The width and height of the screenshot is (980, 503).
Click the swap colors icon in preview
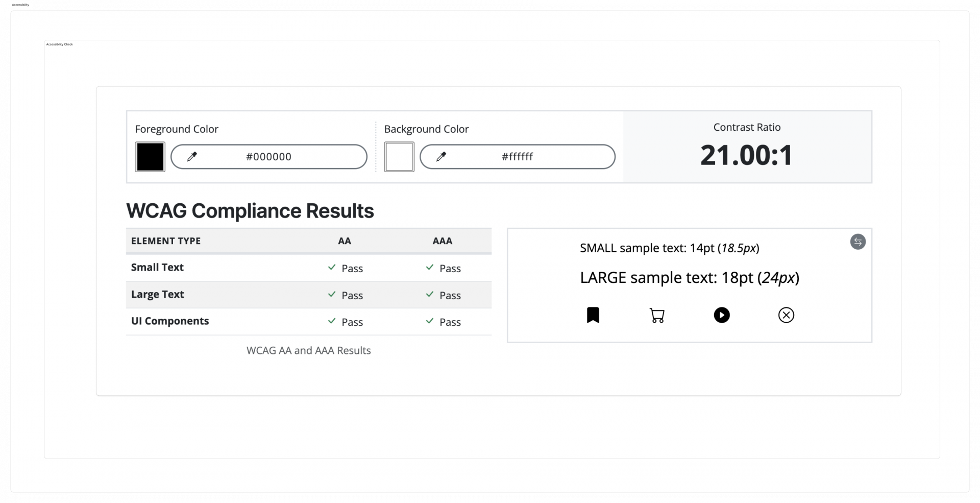[857, 242]
